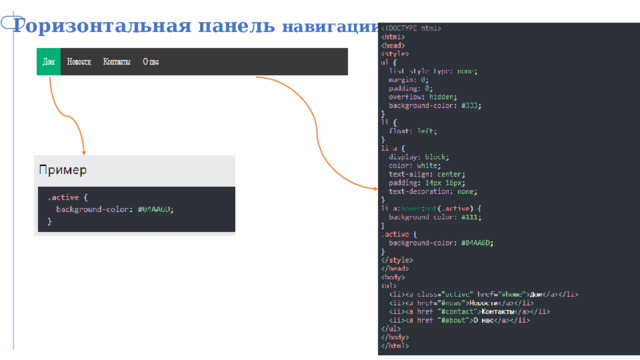Click the code line with href="#about"
The width and height of the screenshot is (640, 360).
459,320
